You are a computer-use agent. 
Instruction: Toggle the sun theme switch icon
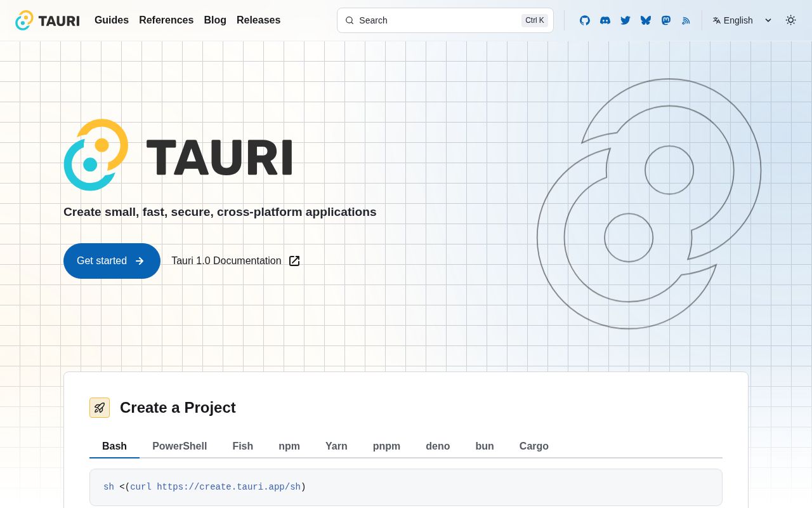tap(790, 20)
